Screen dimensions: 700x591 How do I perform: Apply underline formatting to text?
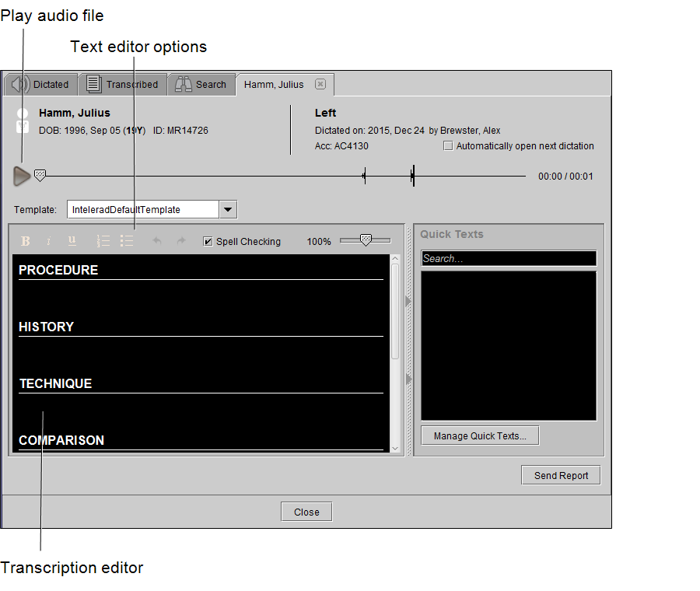coord(72,241)
